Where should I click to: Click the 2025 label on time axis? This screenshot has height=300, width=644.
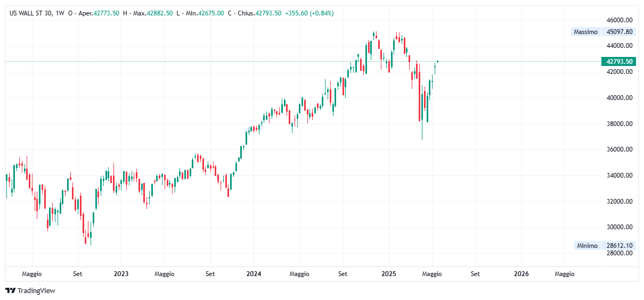pos(388,274)
